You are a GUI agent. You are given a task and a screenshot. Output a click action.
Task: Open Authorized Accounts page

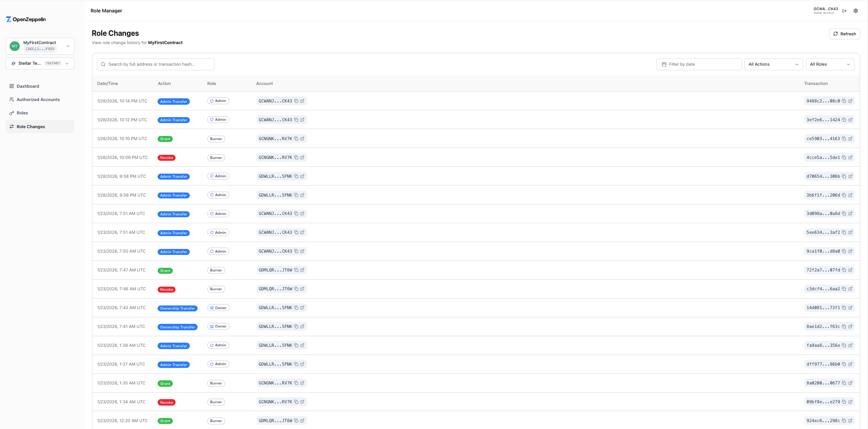[x=38, y=100]
